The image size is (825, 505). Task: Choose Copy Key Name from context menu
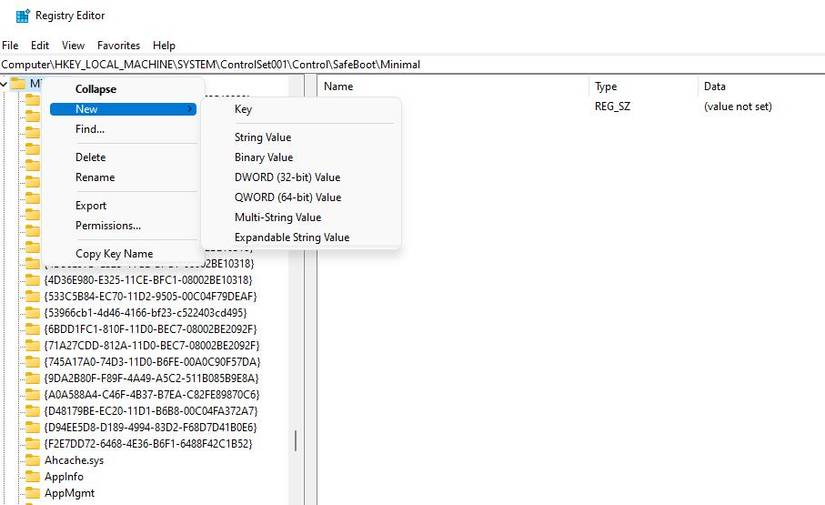point(114,254)
